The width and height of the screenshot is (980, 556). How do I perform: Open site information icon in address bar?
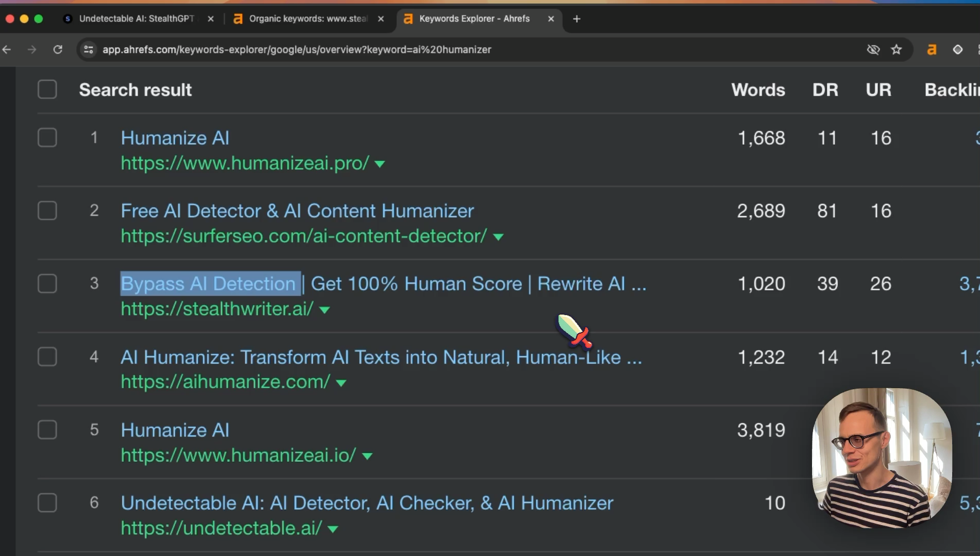point(89,49)
